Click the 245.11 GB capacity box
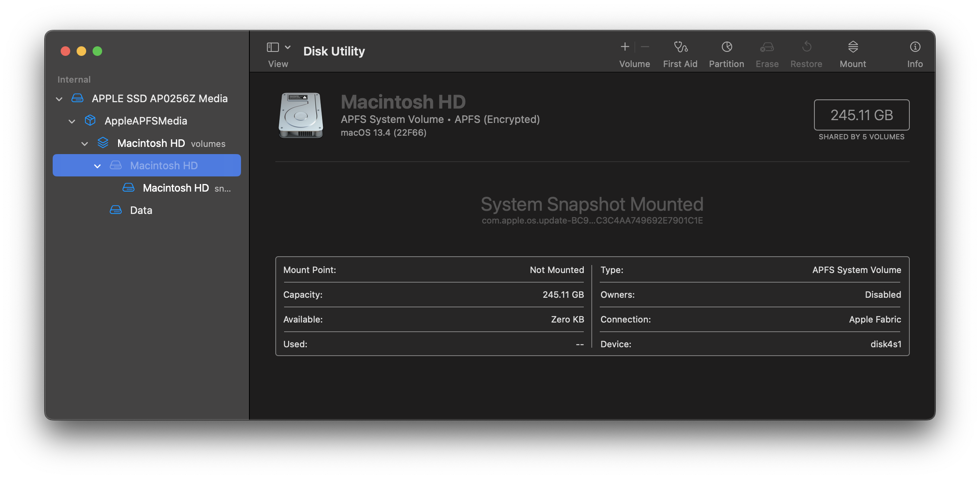Viewport: 980px width, 479px height. [x=861, y=115]
